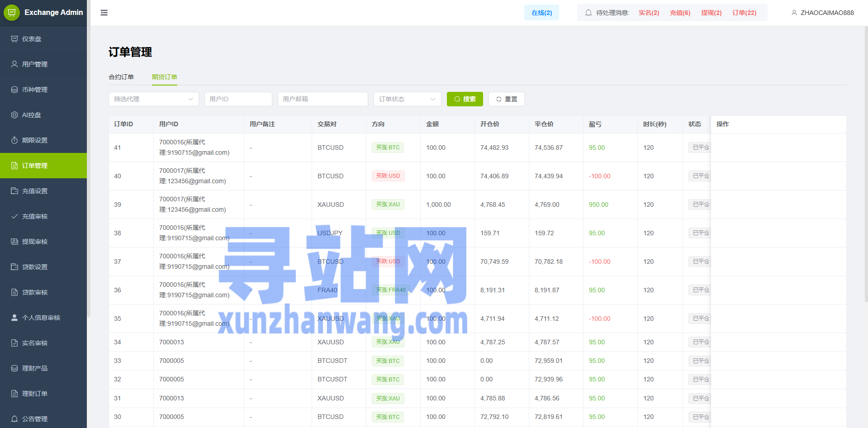Screen dimensions: 868x428
Task: Click the green 搜索 search button
Action: point(465,99)
